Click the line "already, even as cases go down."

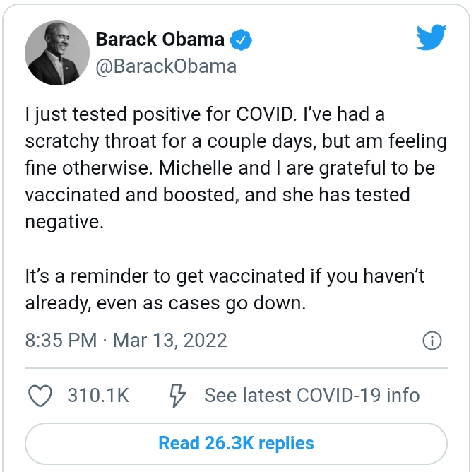[x=165, y=303]
